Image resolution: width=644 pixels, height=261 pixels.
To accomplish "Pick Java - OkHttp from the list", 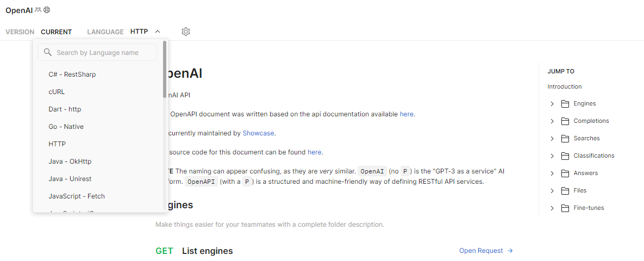I will click(70, 161).
